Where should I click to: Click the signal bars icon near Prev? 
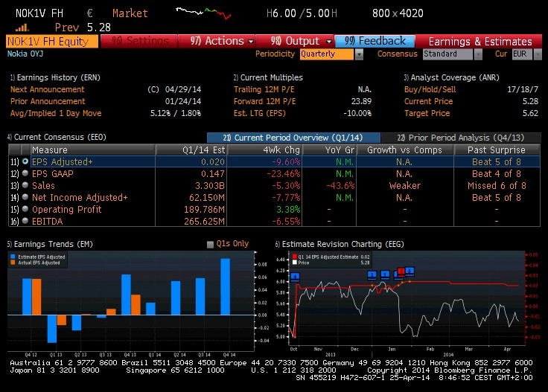pyautogui.click(x=22, y=28)
